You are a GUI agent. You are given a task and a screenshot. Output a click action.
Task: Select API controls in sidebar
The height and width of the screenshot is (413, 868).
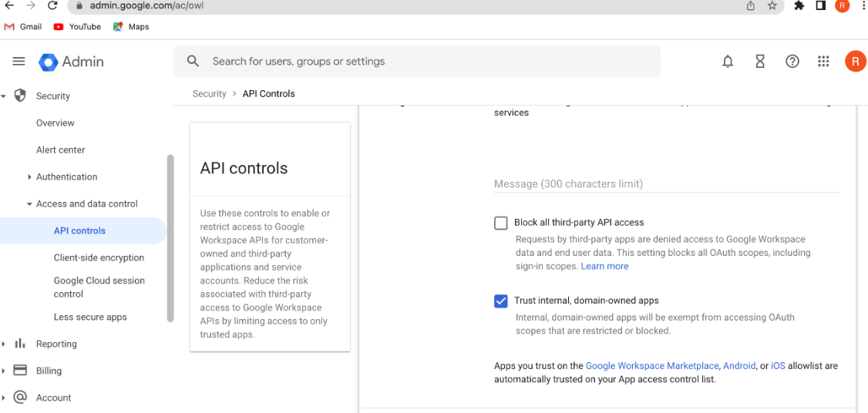click(83, 231)
